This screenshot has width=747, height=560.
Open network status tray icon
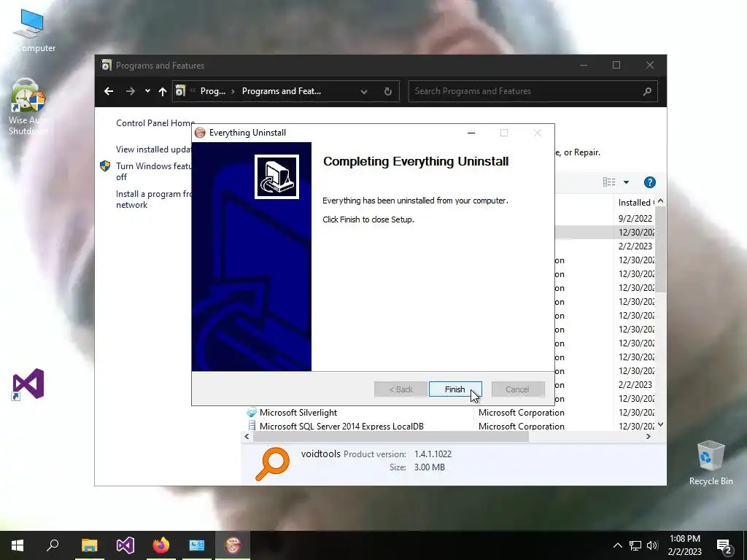coord(635,545)
